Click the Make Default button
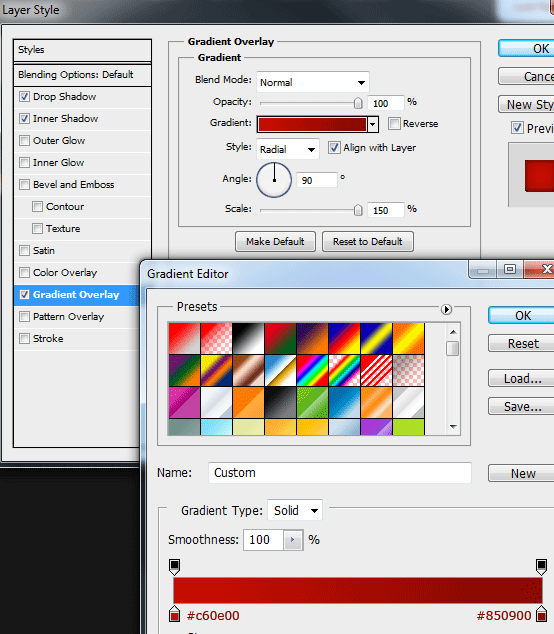The image size is (554, 634). (x=275, y=241)
